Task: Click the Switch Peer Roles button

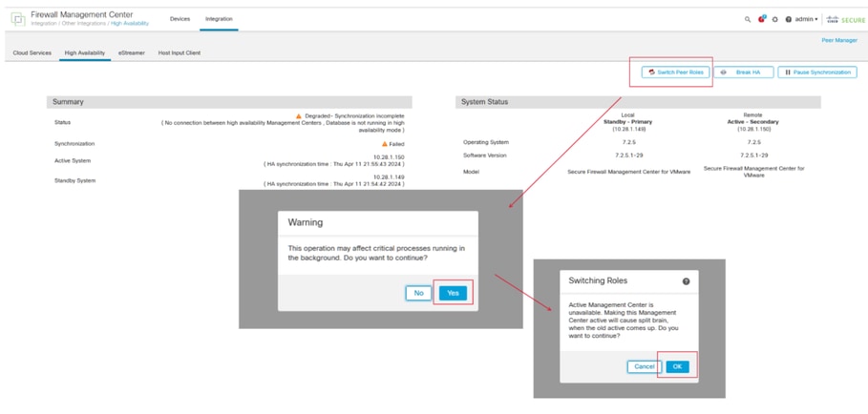Action: (x=676, y=72)
